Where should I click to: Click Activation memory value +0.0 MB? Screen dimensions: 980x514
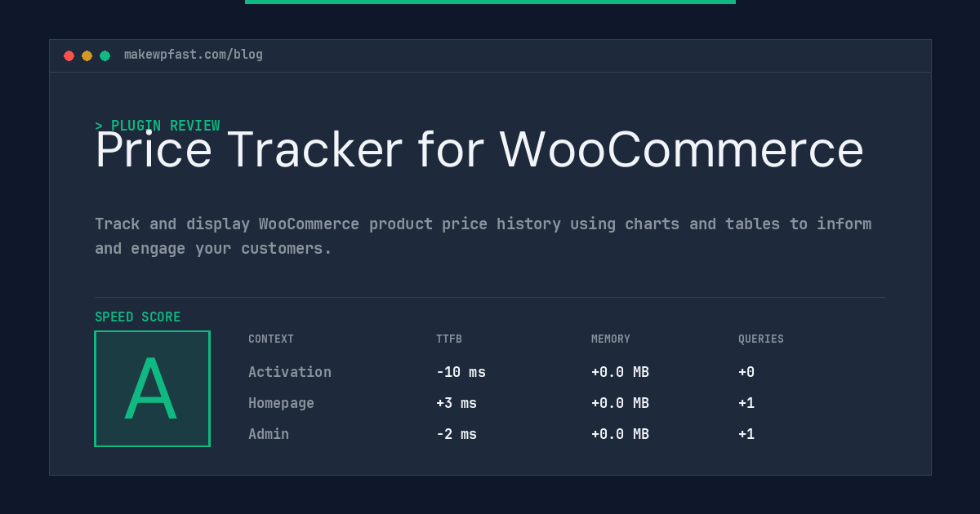click(x=620, y=372)
